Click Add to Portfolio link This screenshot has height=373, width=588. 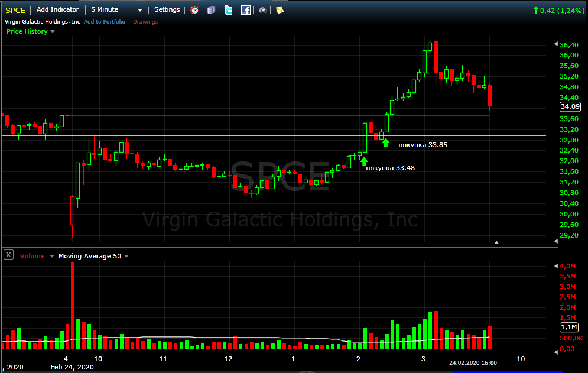[x=105, y=22]
